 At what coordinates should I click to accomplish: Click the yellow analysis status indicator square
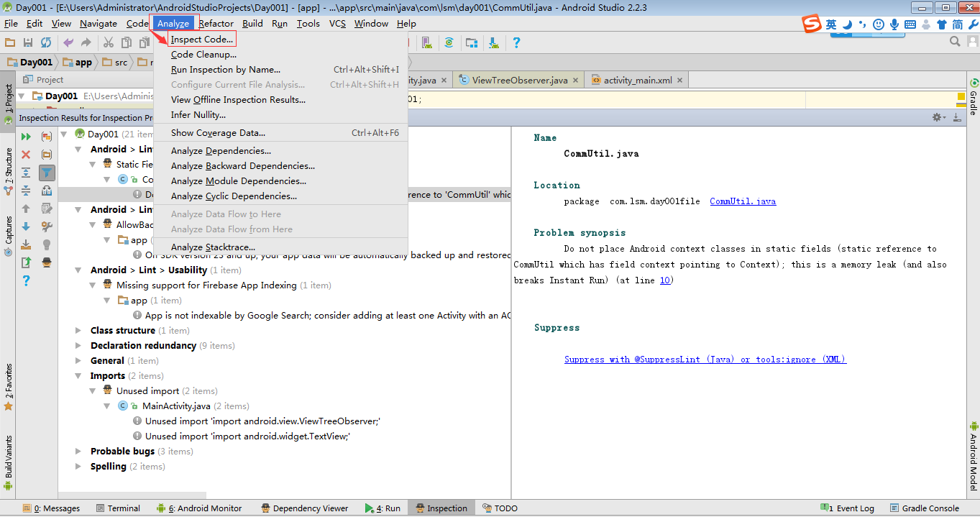click(x=961, y=96)
